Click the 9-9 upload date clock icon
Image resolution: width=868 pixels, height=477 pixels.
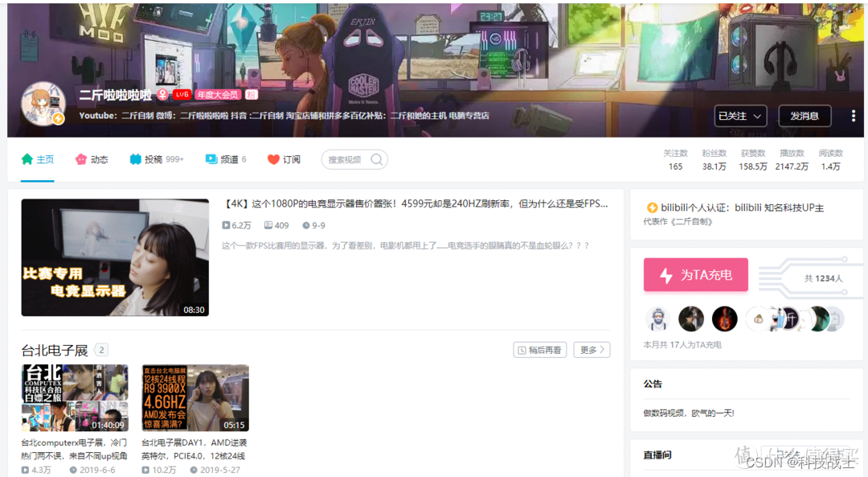click(x=306, y=225)
